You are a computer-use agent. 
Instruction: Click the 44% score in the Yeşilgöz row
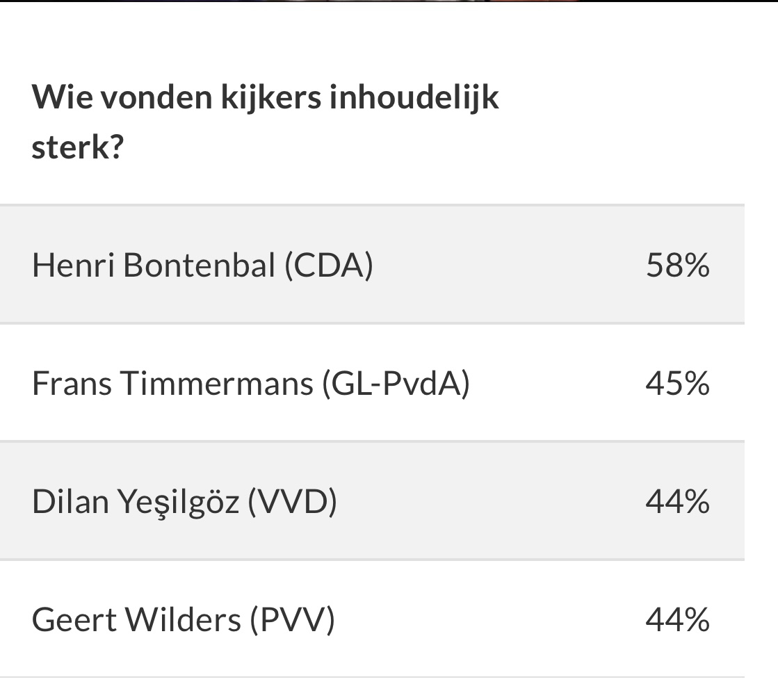coord(677,501)
